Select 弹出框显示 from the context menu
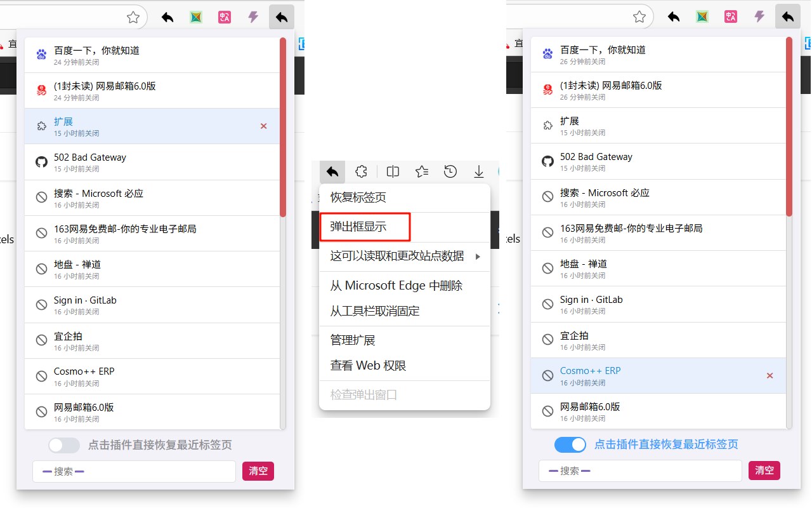The height and width of the screenshot is (508, 812). click(x=365, y=227)
